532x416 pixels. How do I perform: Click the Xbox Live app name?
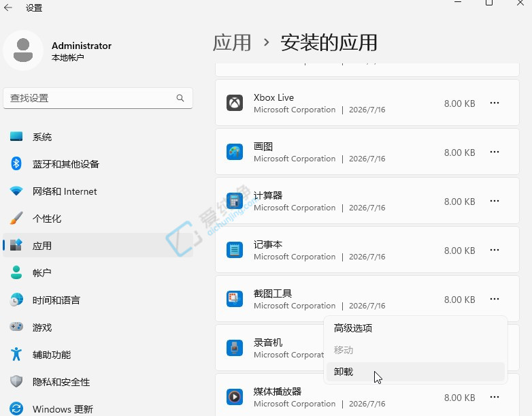273,97
